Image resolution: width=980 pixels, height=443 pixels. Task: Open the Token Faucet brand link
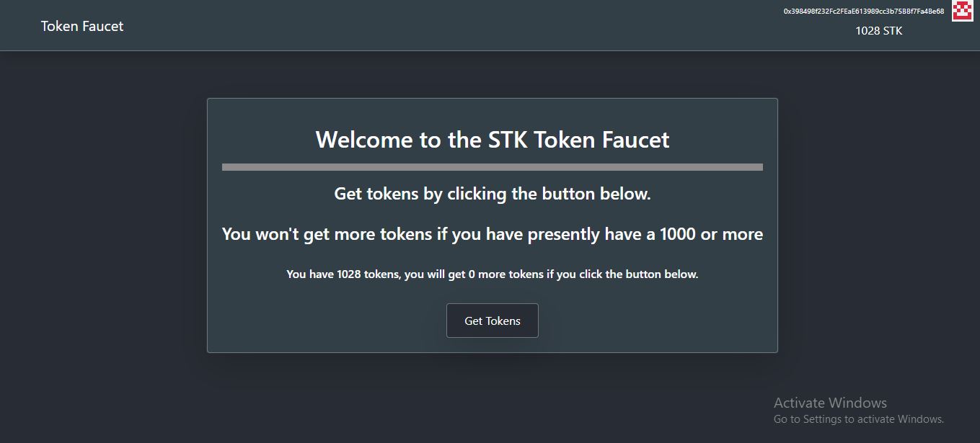click(x=82, y=26)
